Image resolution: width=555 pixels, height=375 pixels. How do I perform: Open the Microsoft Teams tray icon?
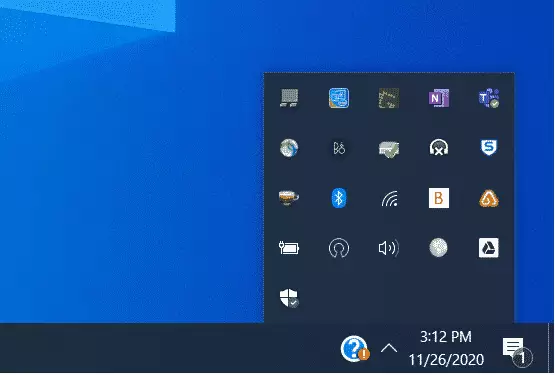tap(489, 98)
